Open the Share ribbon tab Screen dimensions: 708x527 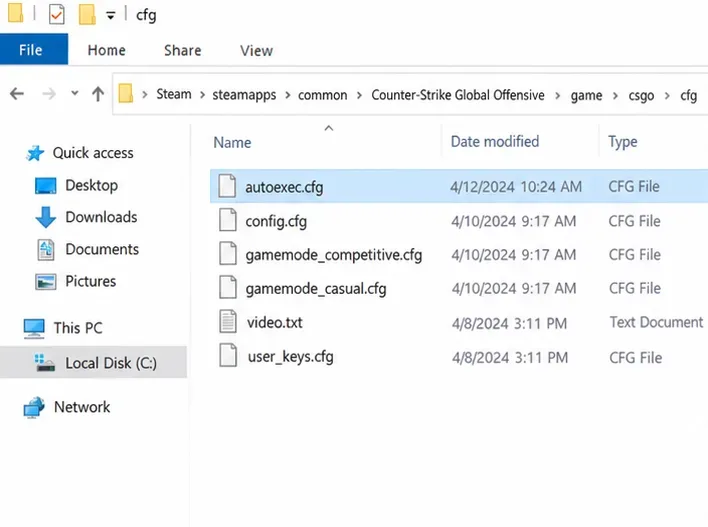[x=182, y=50]
